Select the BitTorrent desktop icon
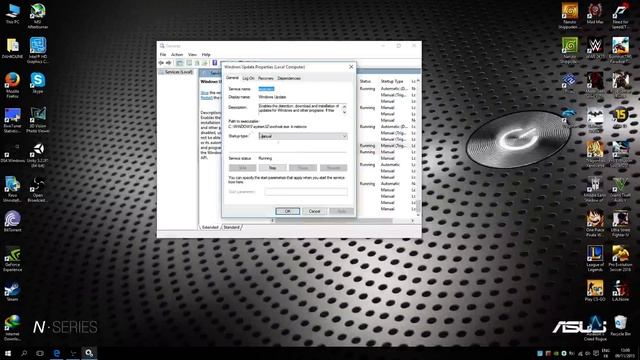Viewport: 640px width, 360px height. click(x=12, y=222)
